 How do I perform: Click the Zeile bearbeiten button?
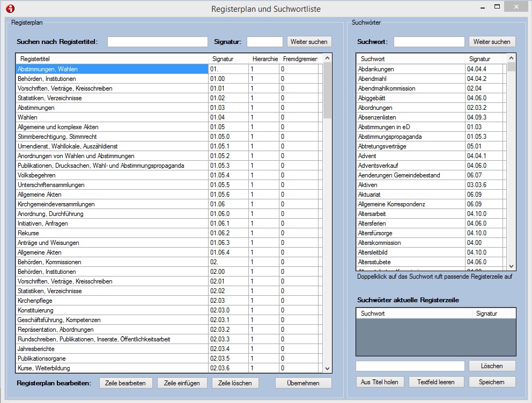(x=126, y=383)
